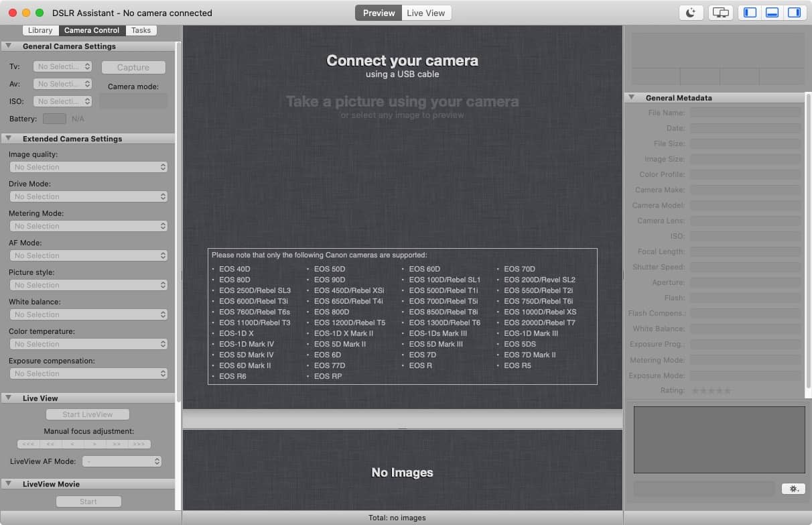Collapse Extended Camera Settings section
This screenshot has height=525, width=812.
click(8, 139)
